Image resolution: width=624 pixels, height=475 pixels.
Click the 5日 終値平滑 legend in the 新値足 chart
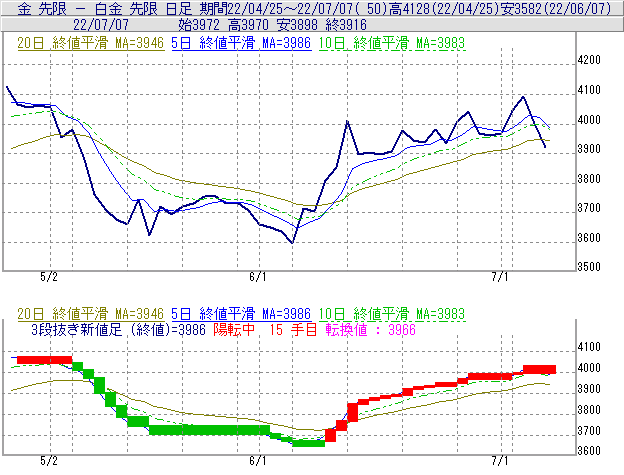241,314
